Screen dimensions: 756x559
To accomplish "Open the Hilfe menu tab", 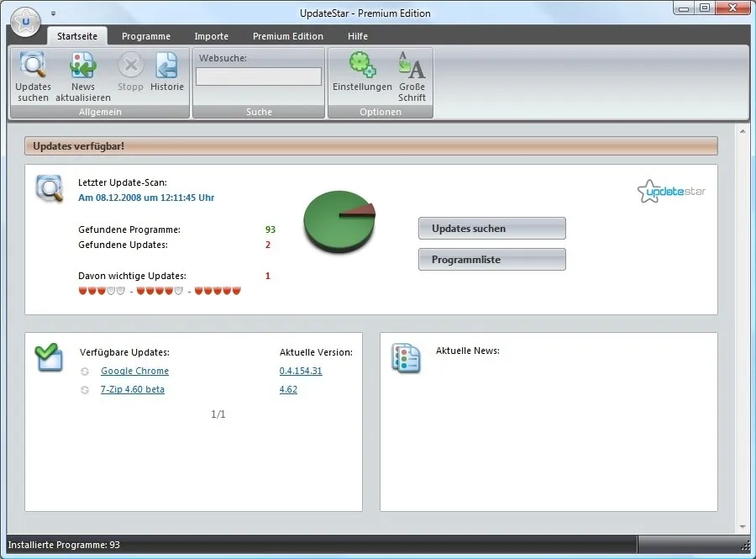I will [357, 36].
